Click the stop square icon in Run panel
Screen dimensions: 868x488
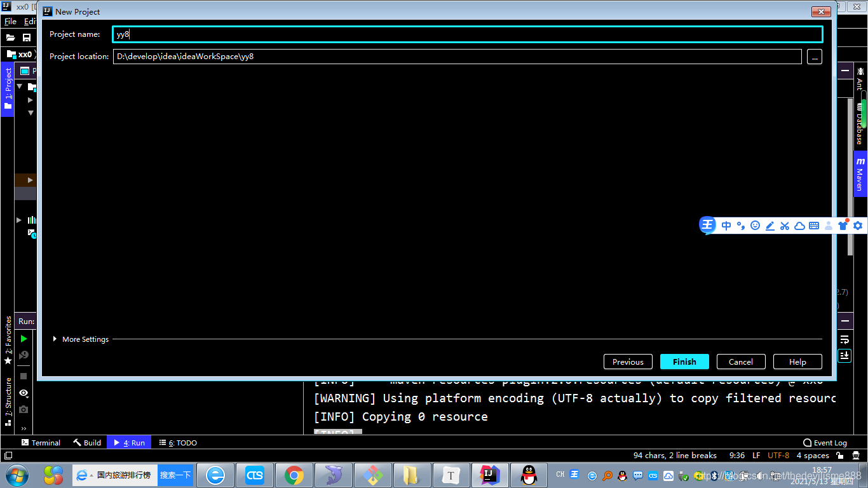pyautogui.click(x=24, y=376)
